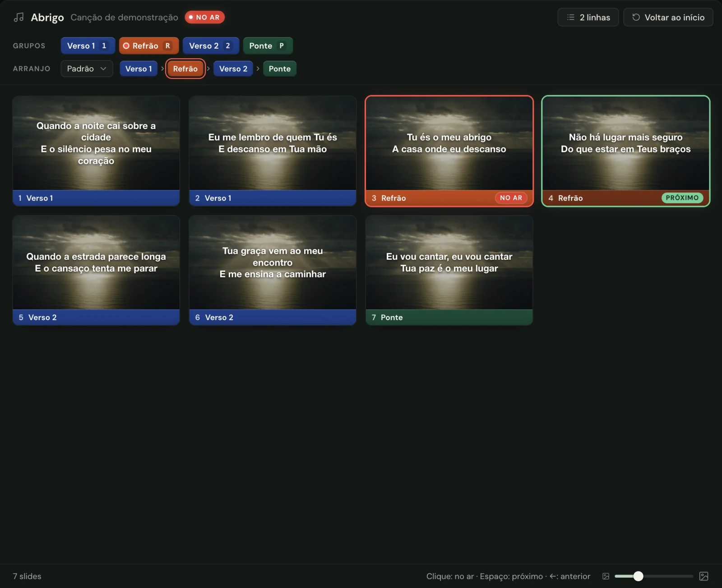The width and height of the screenshot is (722, 588).
Task: Click the ARRANJO label
Action: point(32,69)
